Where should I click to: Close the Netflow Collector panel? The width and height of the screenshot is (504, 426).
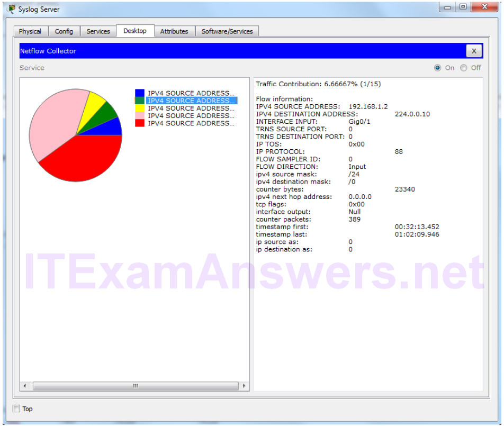click(x=474, y=51)
